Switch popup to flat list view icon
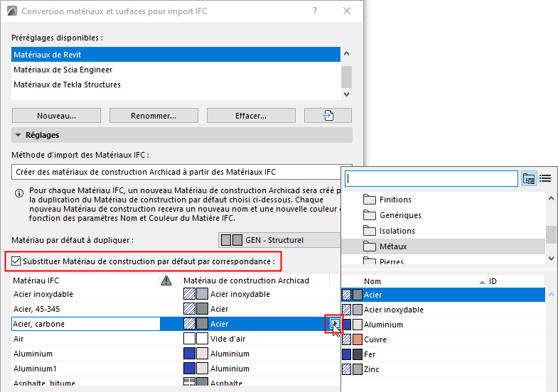Image resolution: width=558 pixels, height=392 pixels. 545,178
